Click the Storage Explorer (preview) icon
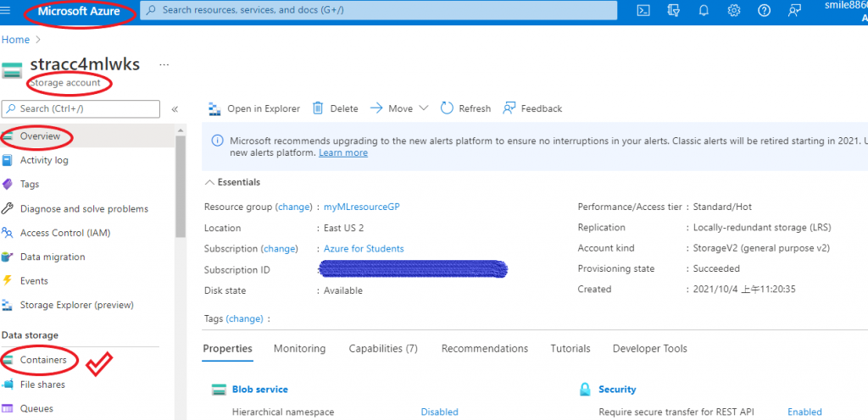Viewport: 868px width, 420px height. (x=7, y=305)
